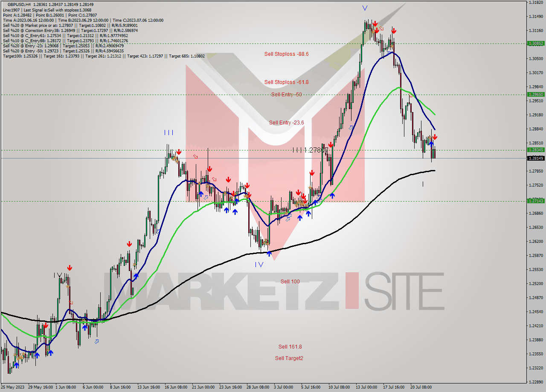Click the 1.26860 price axis value

click(x=535, y=213)
